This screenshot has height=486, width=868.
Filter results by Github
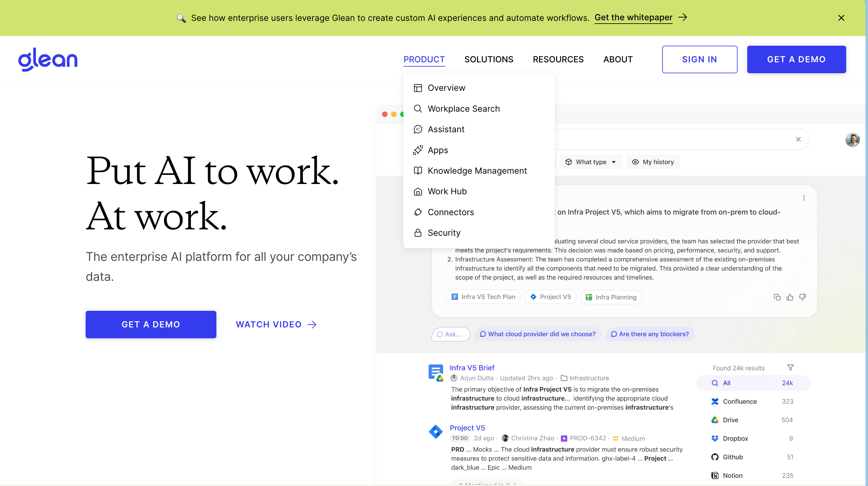tap(753, 457)
